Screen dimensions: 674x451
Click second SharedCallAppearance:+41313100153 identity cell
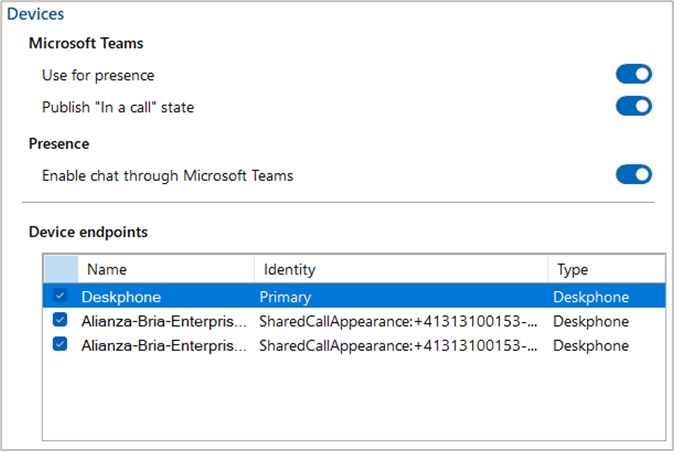(398, 346)
